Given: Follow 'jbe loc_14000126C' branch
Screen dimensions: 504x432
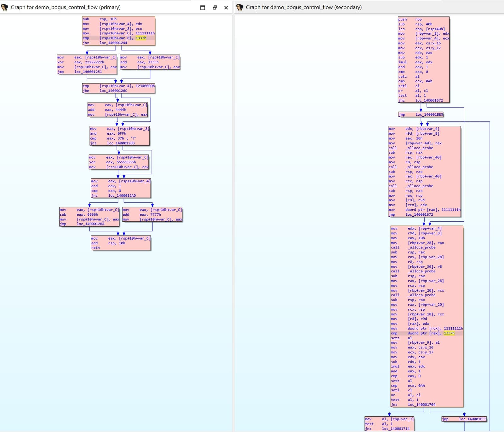Looking at the screenshot, I should coord(105,90).
